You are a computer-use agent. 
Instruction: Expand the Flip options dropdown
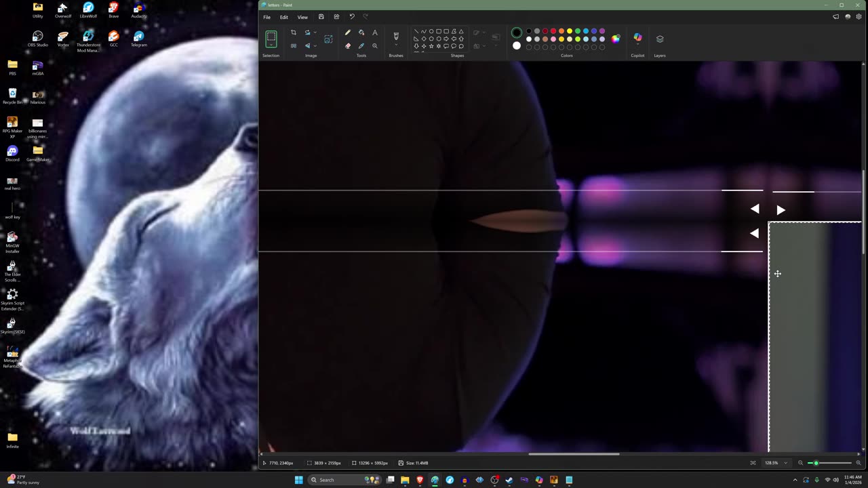tap(315, 46)
